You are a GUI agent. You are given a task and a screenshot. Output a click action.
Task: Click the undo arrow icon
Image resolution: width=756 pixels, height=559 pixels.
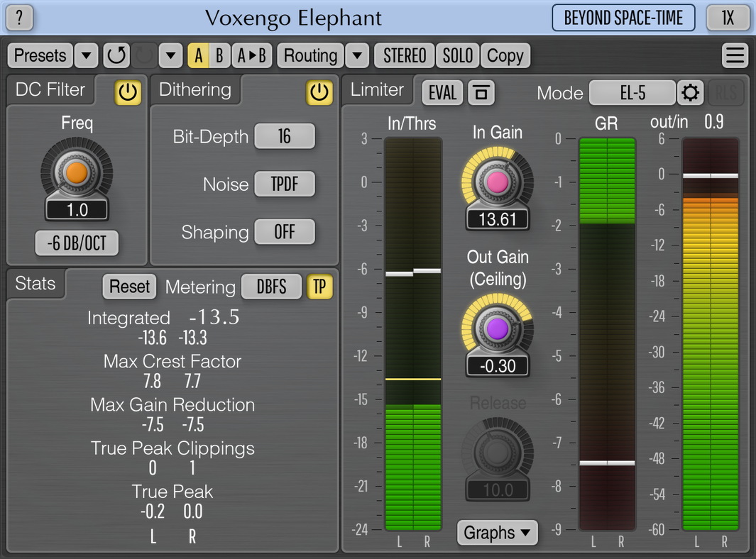tap(116, 55)
